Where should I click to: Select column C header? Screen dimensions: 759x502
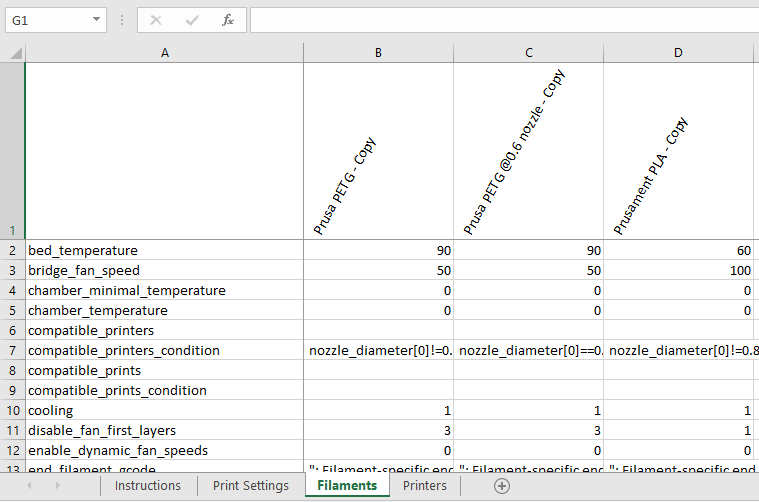(x=529, y=53)
